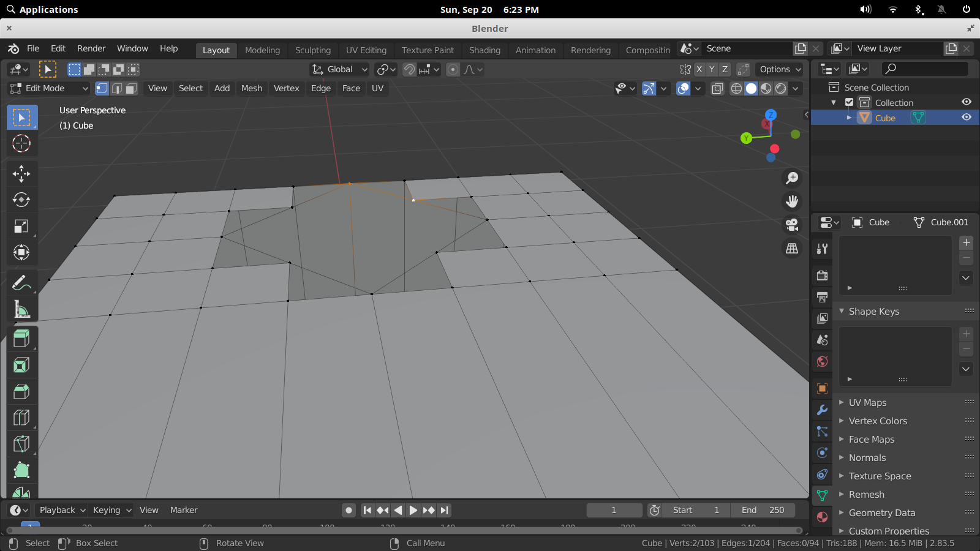
Task: Select the Inset Faces tool
Action: [21, 365]
